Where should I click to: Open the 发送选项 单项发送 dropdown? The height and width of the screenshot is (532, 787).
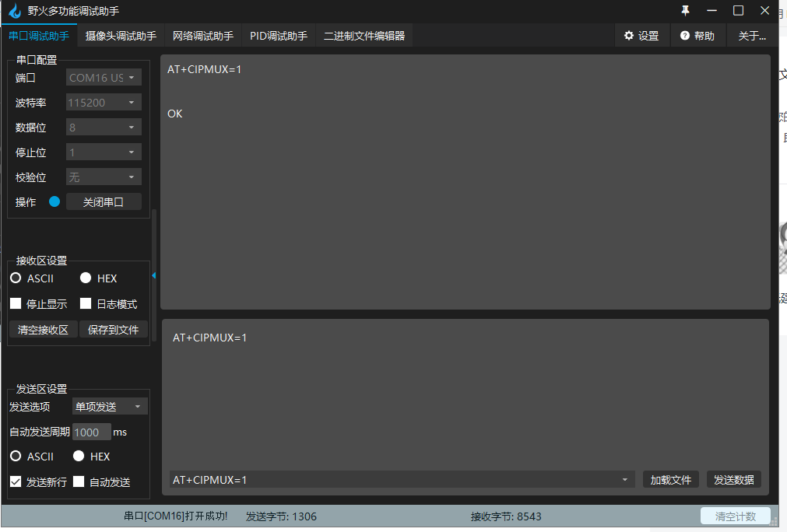click(110, 406)
